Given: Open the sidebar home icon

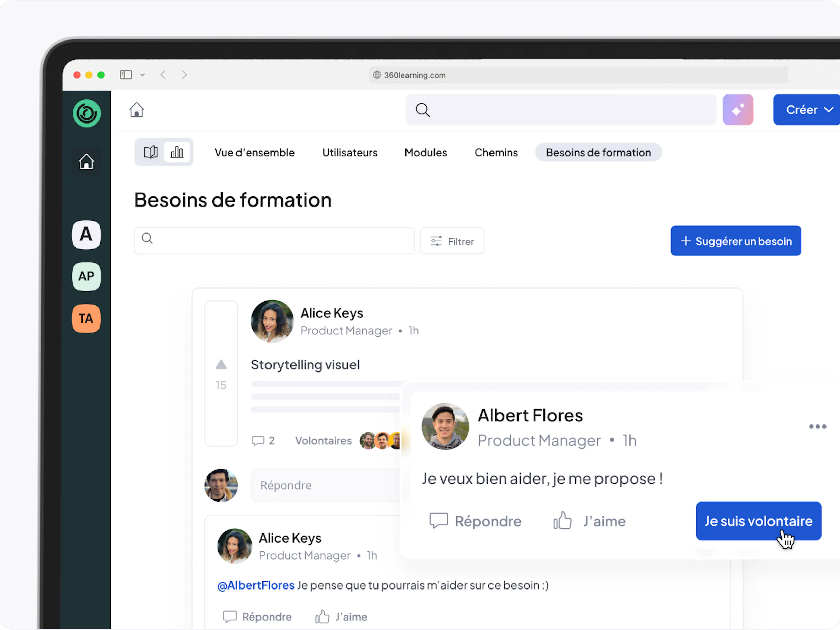Looking at the screenshot, I should 86,161.
